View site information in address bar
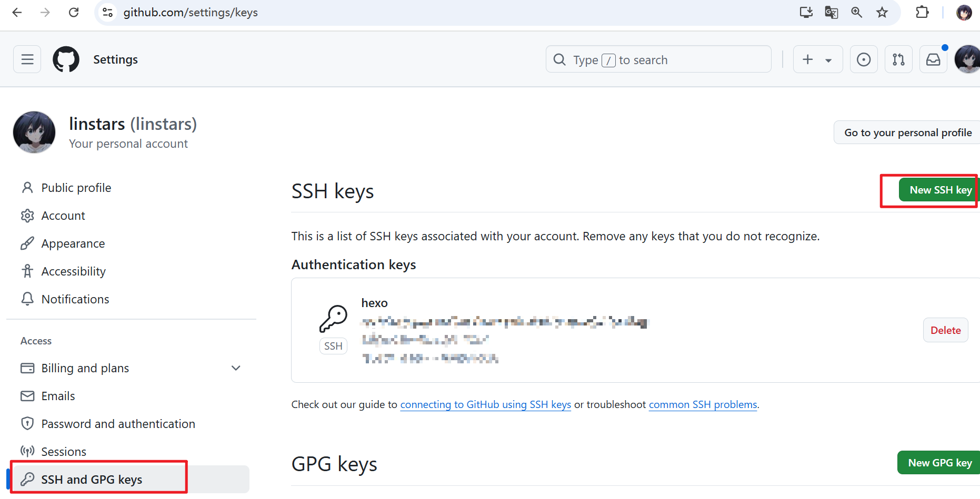The width and height of the screenshot is (980, 499). 108,12
